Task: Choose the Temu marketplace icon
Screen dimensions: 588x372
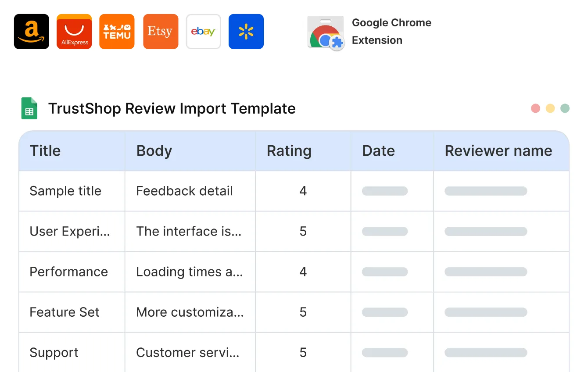Action: (x=117, y=32)
